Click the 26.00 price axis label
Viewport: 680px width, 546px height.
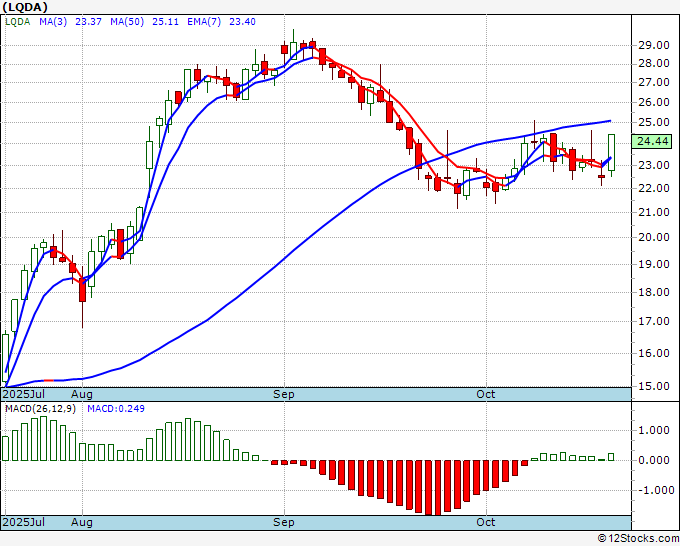pos(654,102)
